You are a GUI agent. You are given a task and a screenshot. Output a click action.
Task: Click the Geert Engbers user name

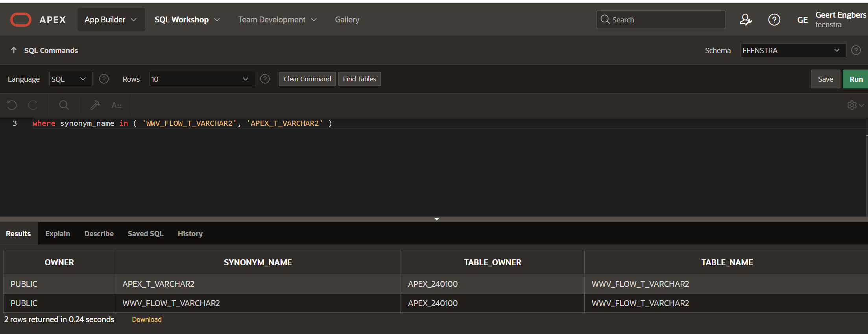pos(841,15)
